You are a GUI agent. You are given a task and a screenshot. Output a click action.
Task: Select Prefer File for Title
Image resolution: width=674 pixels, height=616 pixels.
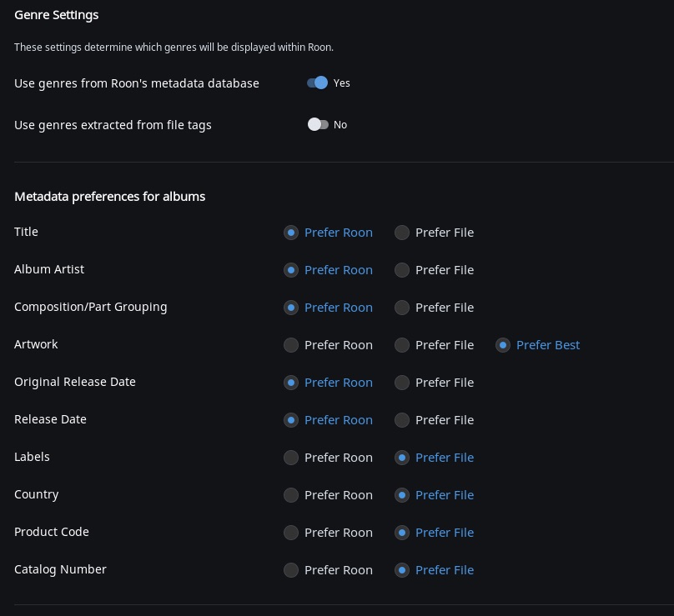click(x=402, y=233)
